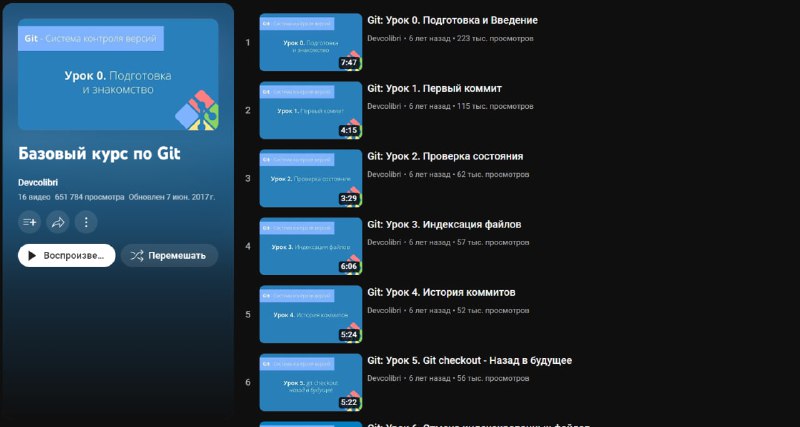Click the 5:22 duration badge
The height and width of the screenshot is (427, 800).
click(349, 403)
